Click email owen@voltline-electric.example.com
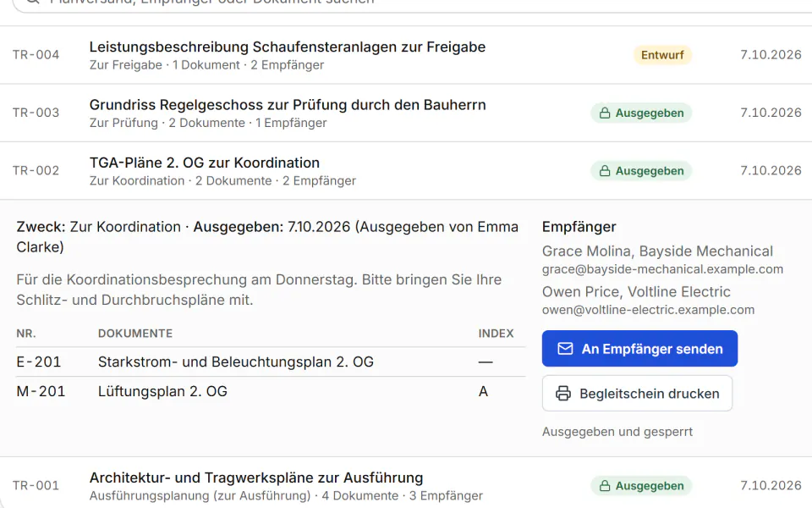This screenshot has height=508, width=812. (648, 310)
